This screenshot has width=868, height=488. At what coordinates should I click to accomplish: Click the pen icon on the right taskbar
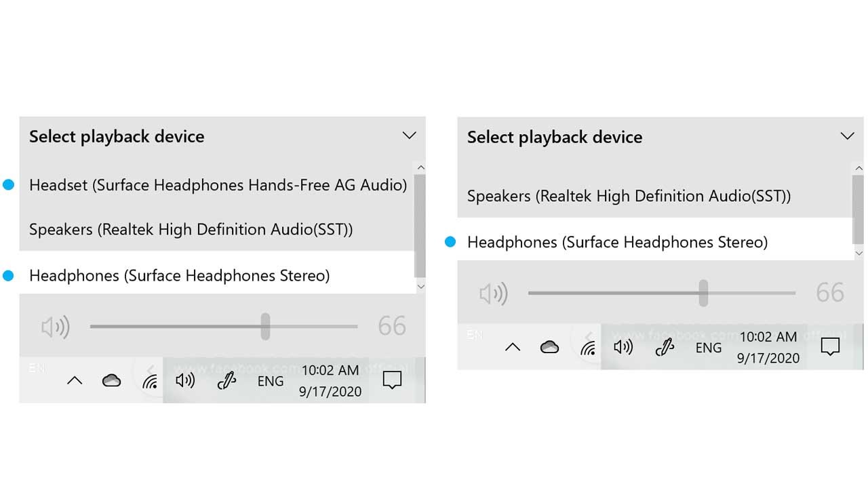(x=664, y=347)
